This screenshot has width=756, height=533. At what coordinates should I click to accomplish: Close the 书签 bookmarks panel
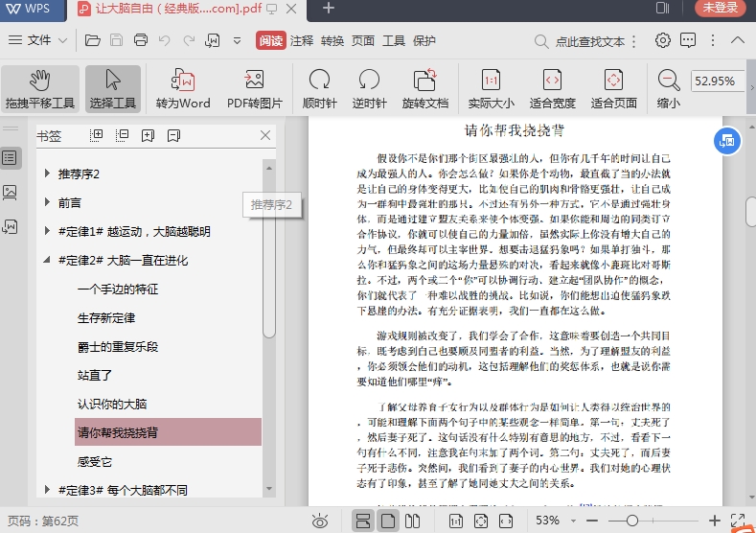coord(265,135)
